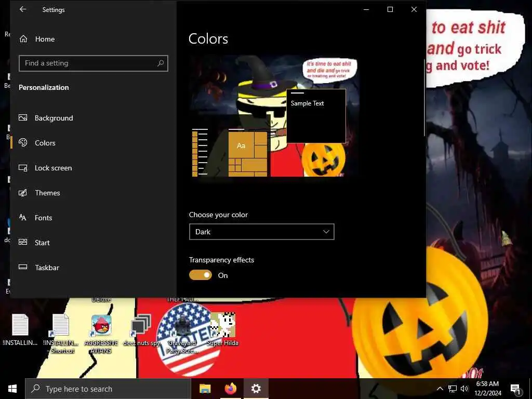Select Graveyard Party Scre... desktop icon

182,335
